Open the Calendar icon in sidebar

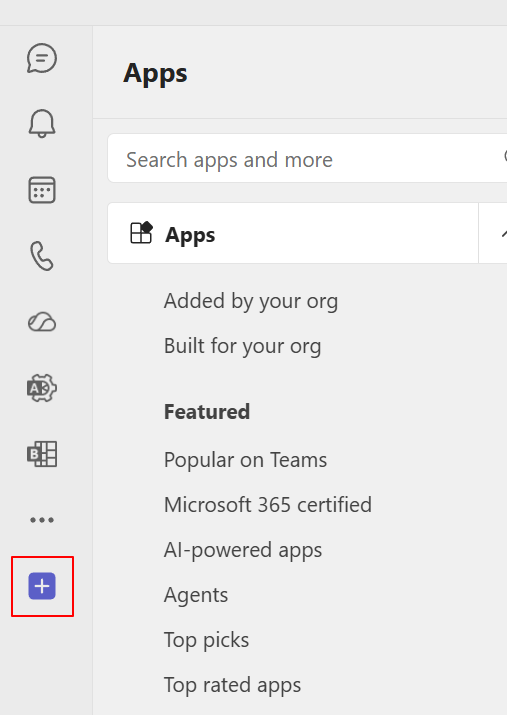coord(42,190)
